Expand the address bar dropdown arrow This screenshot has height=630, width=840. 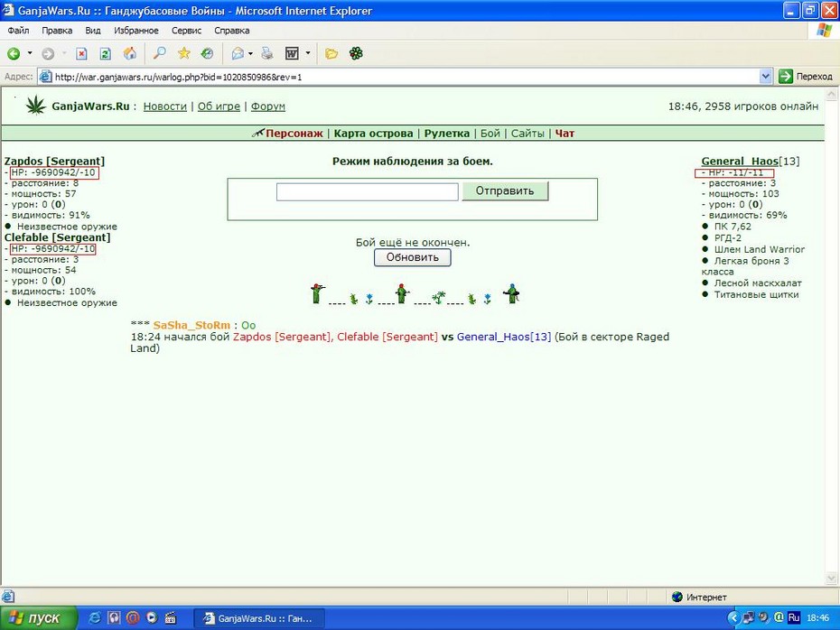[x=766, y=77]
